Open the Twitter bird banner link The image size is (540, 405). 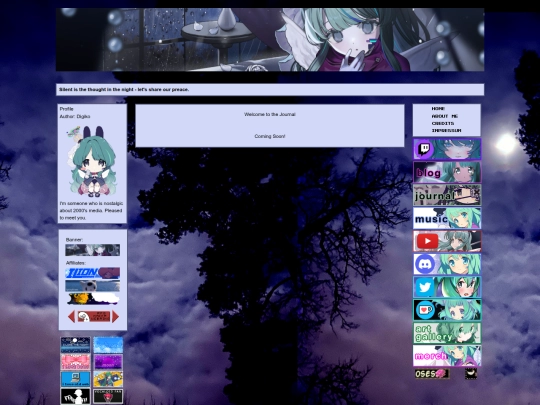[447, 287]
